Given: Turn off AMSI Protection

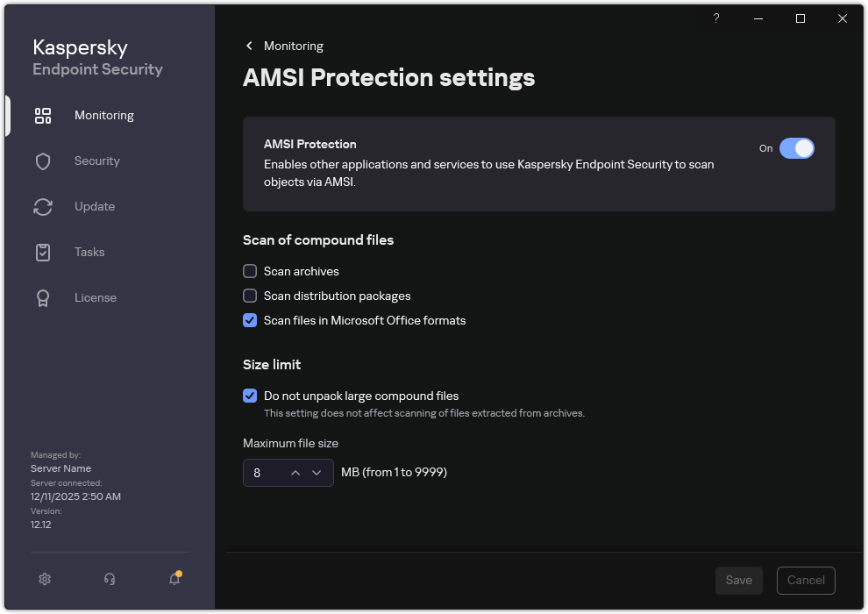Looking at the screenshot, I should pyautogui.click(x=798, y=148).
